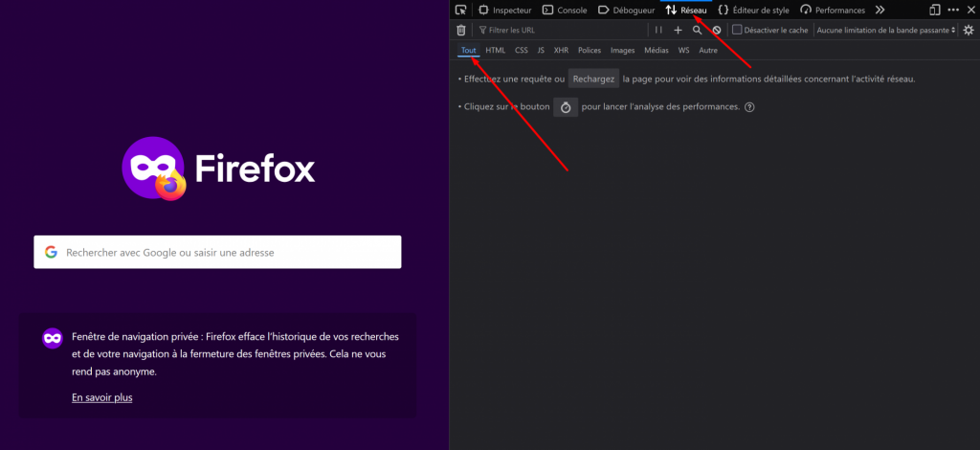Click the Google search address field

coord(217,253)
